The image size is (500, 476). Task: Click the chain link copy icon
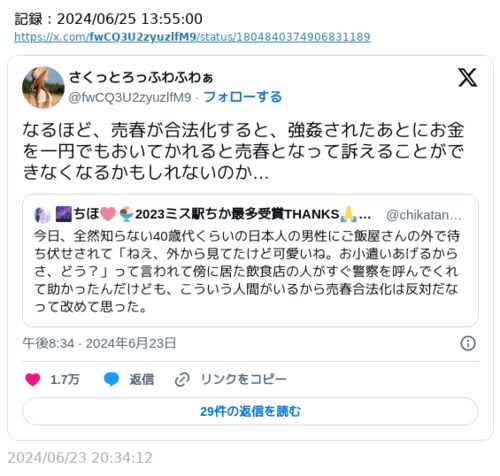[x=182, y=379]
